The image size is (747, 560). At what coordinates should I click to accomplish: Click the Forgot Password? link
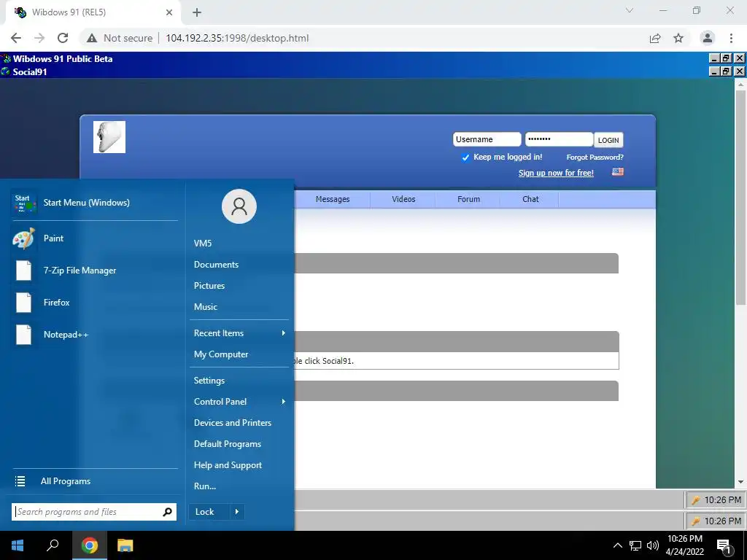click(x=595, y=157)
